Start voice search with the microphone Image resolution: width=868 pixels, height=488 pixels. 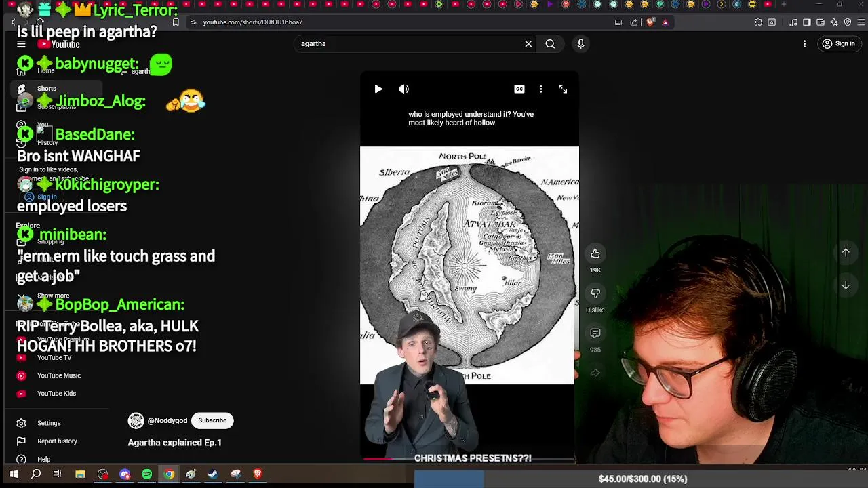580,44
